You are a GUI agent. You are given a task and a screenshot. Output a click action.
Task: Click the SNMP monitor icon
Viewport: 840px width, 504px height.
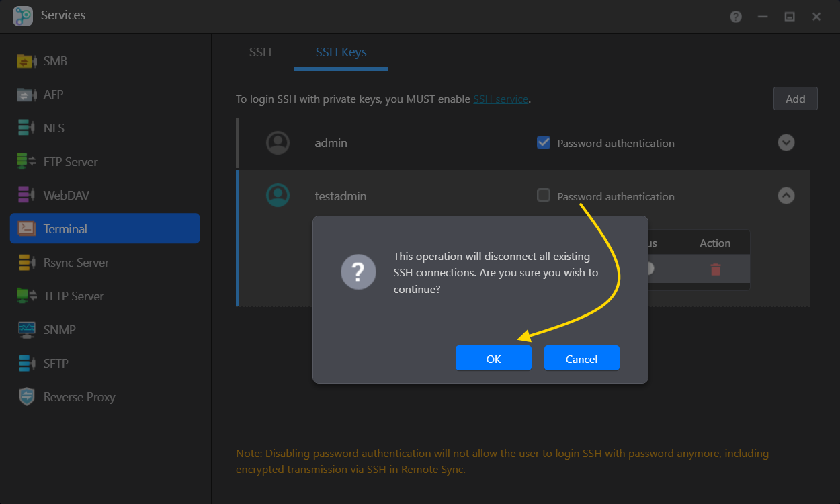tap(26, 330)
